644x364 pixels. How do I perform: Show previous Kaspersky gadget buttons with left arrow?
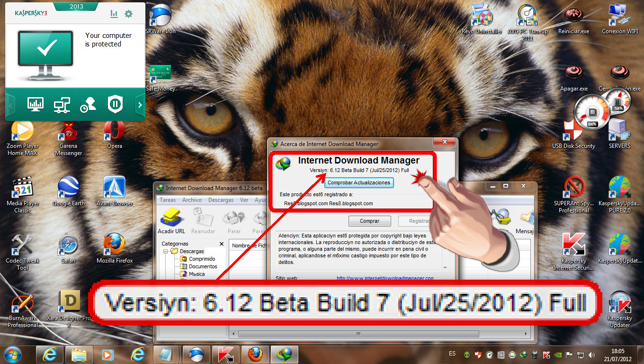pos(10,105)
